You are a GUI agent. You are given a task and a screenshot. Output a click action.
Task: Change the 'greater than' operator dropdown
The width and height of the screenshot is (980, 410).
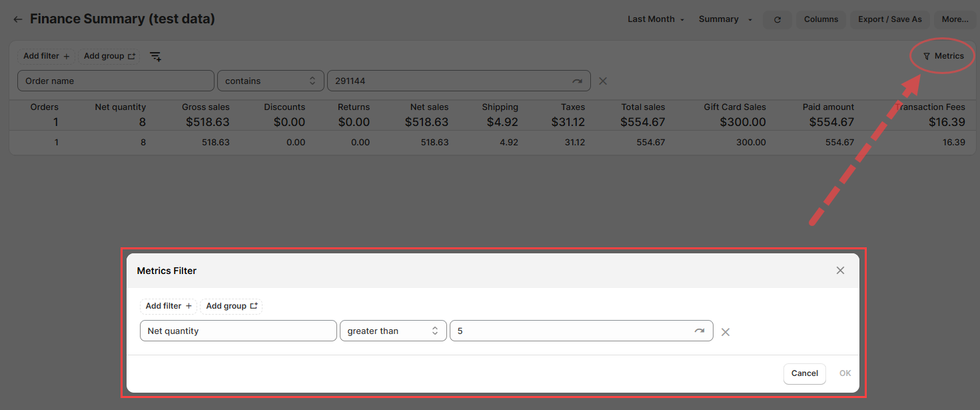click(x=393, y=331)
